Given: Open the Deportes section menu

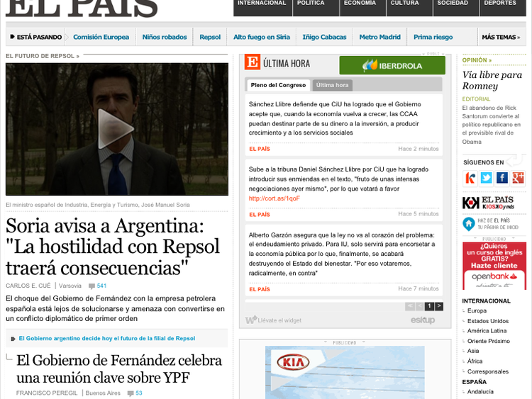Looking at the screenshot, I should (x=503, y=7).
